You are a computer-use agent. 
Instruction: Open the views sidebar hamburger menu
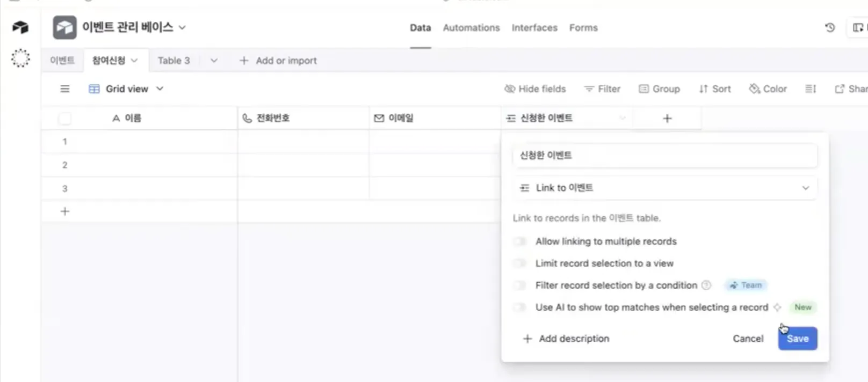[65, 89]
